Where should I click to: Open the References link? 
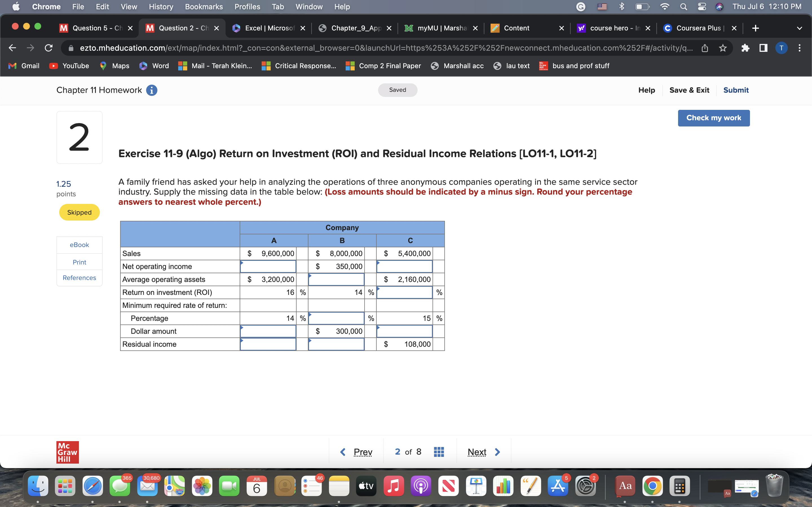[79, 277]
